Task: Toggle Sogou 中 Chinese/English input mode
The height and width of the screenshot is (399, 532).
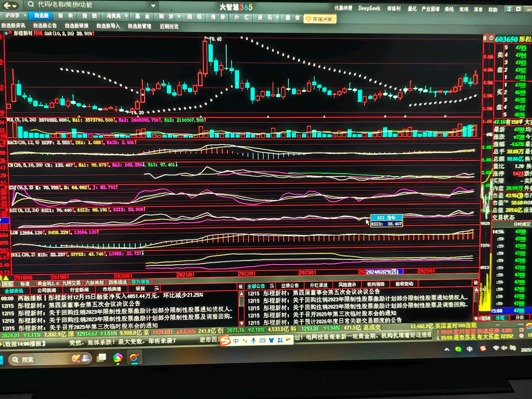Action: pos(236,341)
